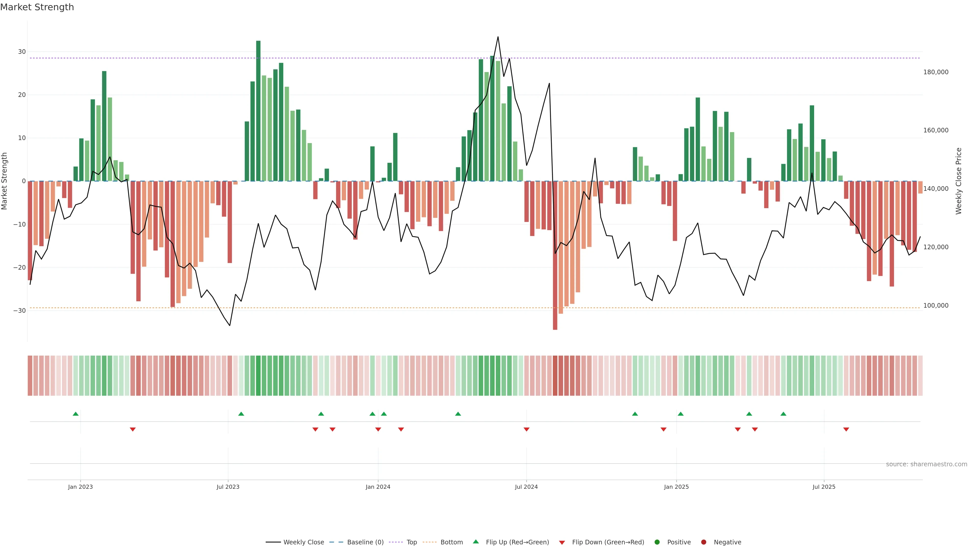Click last flip-down triangle after Jul 2025
The image size is (980, 551).
(846, 429)
